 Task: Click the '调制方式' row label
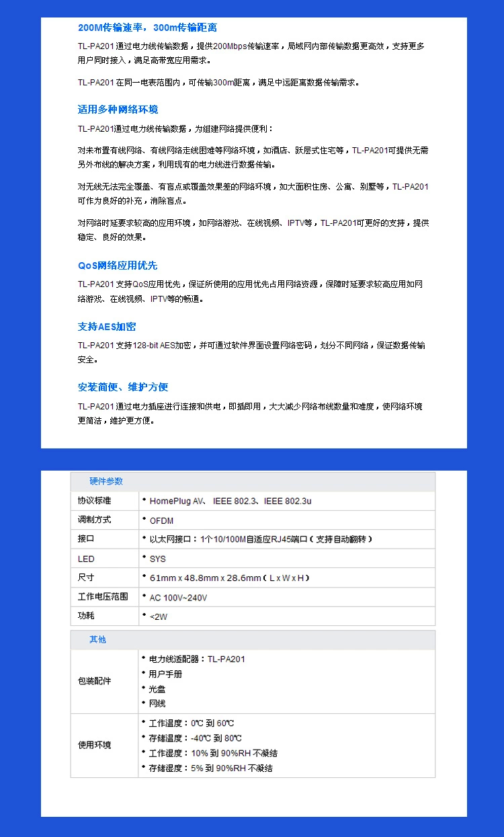click(94, 520)
